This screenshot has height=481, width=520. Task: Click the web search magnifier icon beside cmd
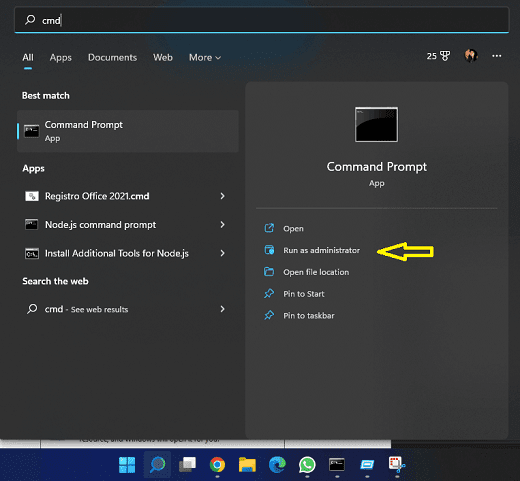[32, 309]
